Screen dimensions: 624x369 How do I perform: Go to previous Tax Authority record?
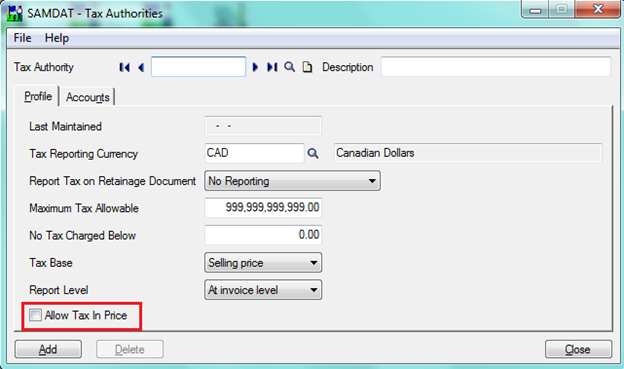[141, 67]
